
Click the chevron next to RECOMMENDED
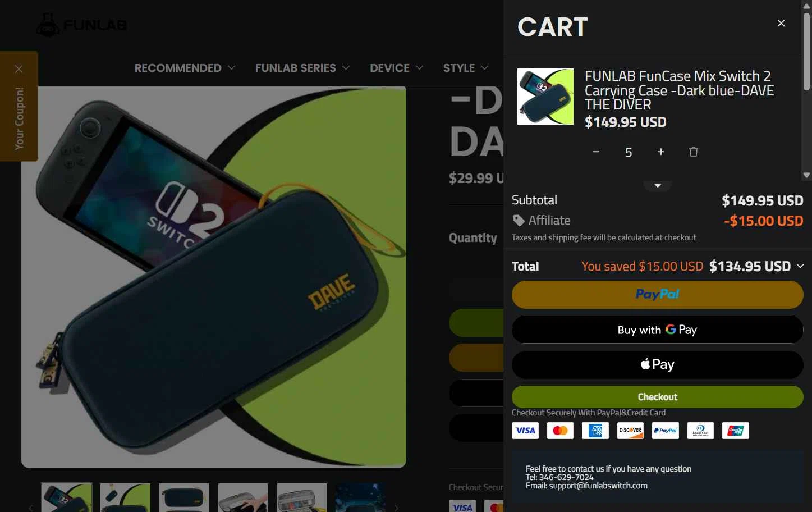pos(231,68)
